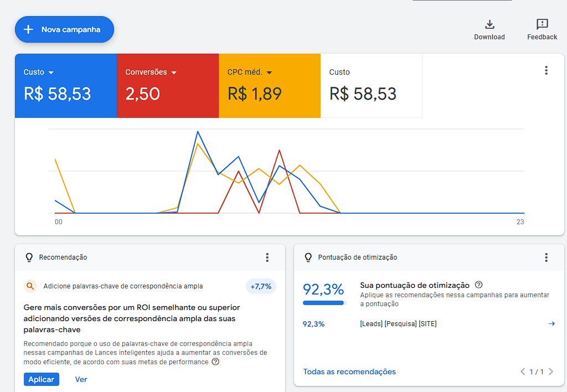Open Todas as recomendações
Image resolution: width=567 pixels, height=392 pixels.
pos(349,372)
